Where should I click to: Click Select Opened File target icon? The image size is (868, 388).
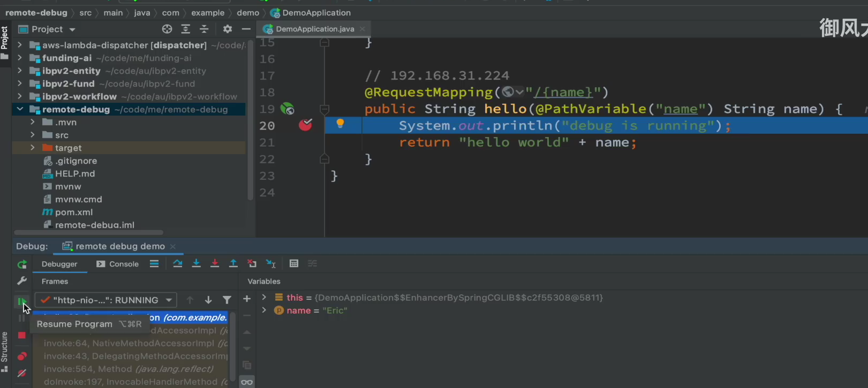(x=167, y=29)
